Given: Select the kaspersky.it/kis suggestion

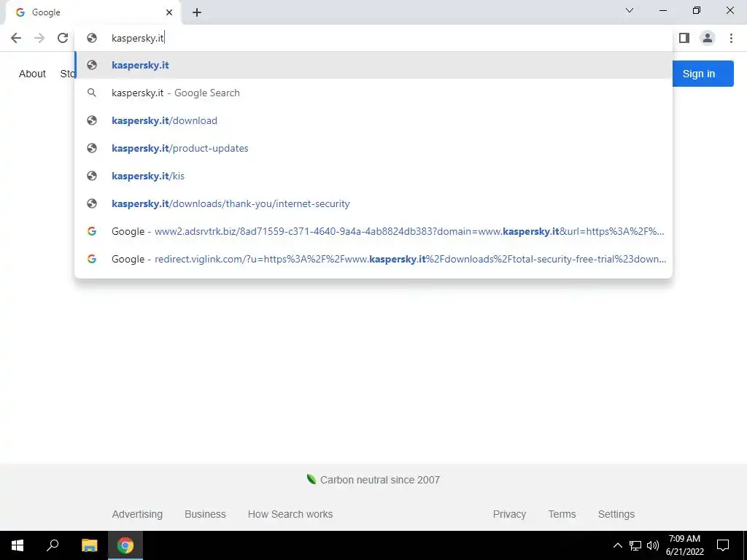Looking at the screenshot, I should pyautogui.click(x=373, y=176).
